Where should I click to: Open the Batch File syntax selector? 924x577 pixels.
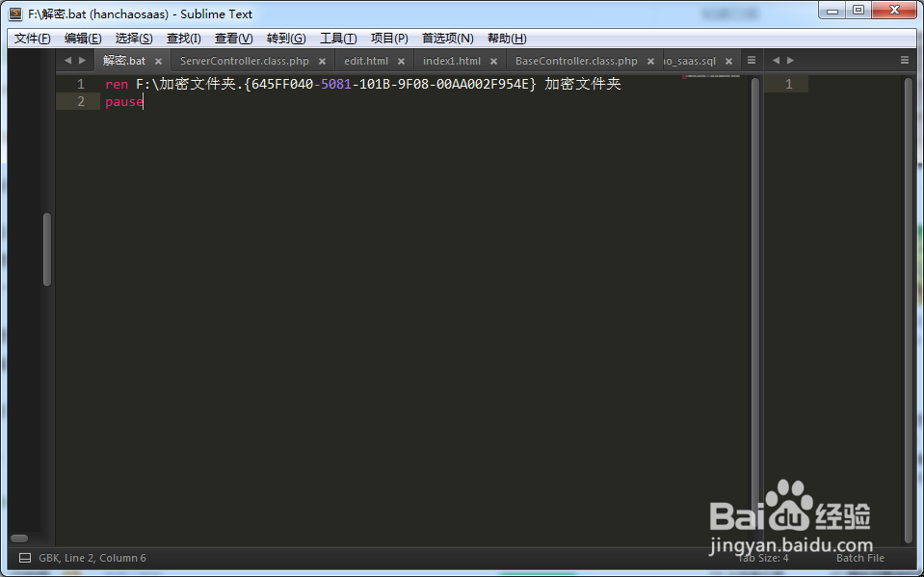tap(858, 557)
